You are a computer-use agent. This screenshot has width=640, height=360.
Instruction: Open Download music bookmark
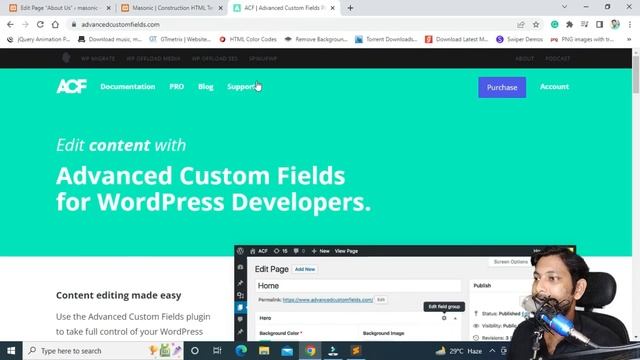(x=110, y=39)
